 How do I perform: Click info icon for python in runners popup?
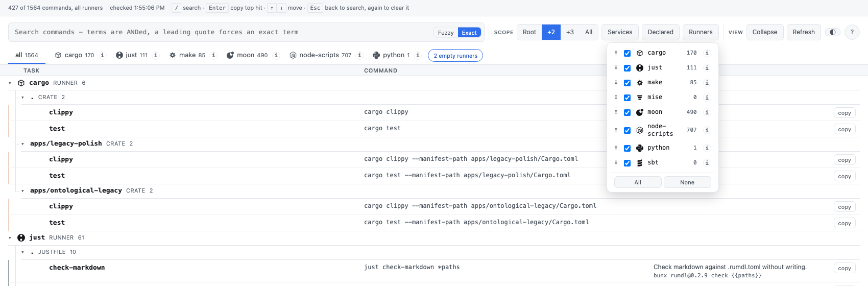pyautogui.click(x=707, y=148)
